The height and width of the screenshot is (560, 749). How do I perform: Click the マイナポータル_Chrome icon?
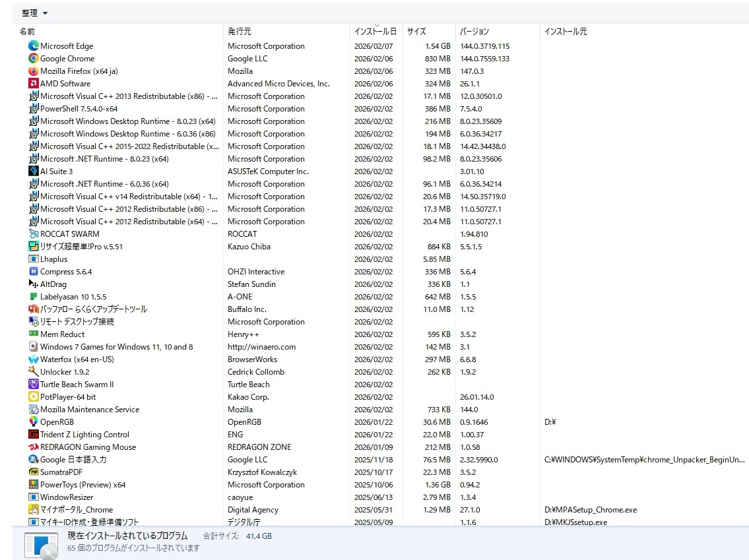pos(34,509)
